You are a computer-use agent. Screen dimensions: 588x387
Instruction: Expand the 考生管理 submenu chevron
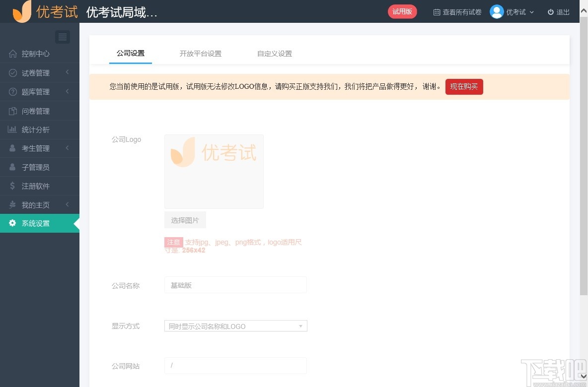coord(68,148)
